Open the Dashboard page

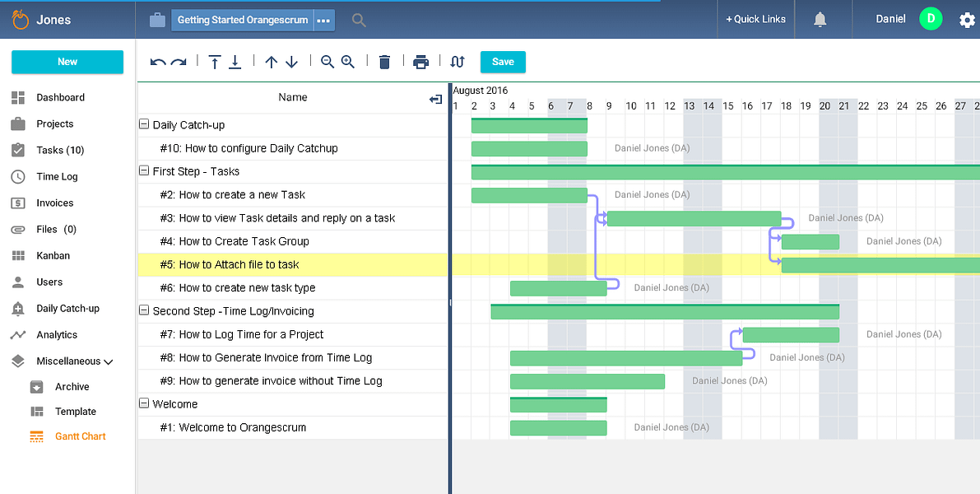(60, 97)
